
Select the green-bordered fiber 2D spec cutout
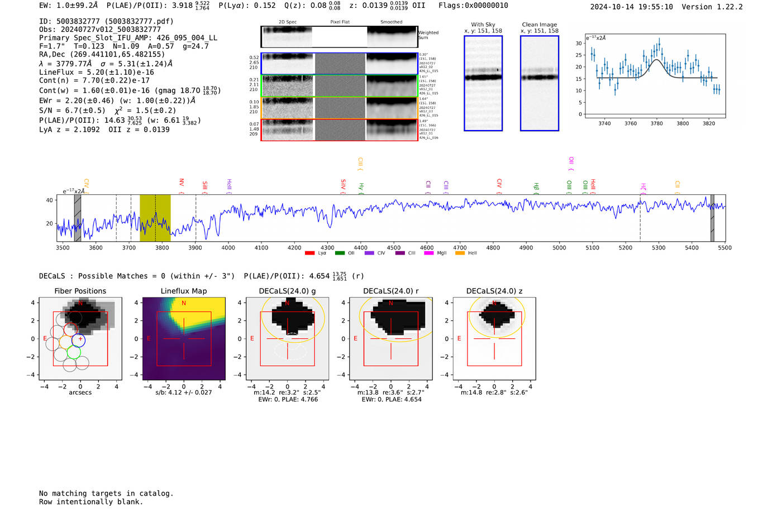tap(339, 86)
